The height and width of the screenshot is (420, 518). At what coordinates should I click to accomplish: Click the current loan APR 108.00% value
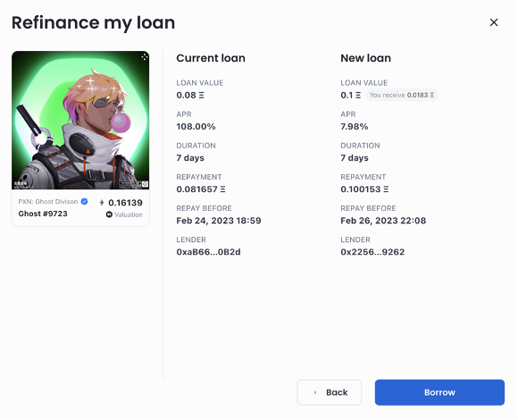tap(196, 127)
